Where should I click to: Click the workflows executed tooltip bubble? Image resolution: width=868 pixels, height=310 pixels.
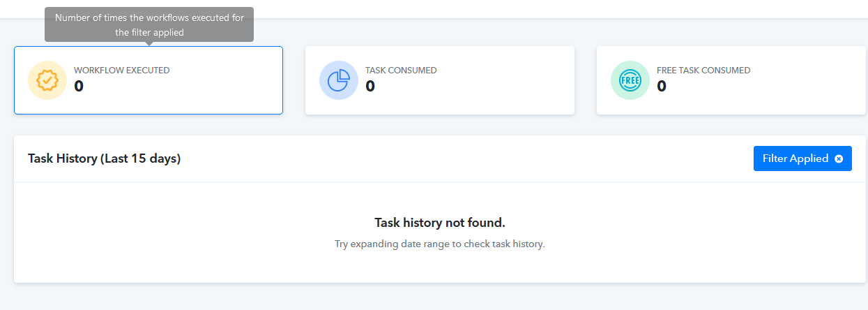pyautogui.click(x=149, y=24)
